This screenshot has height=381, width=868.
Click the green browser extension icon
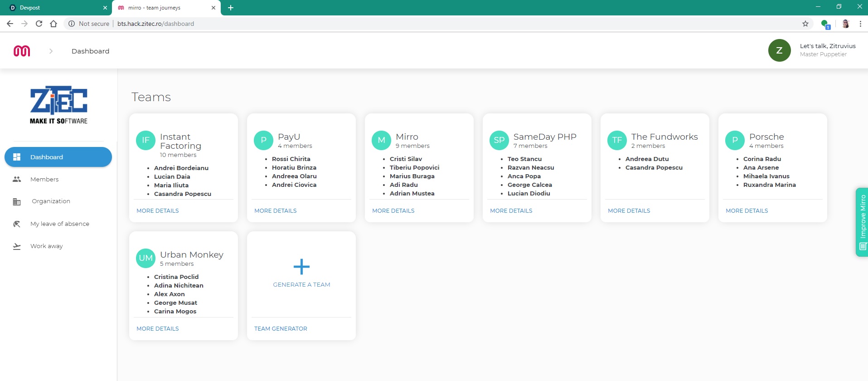(825, 24)
